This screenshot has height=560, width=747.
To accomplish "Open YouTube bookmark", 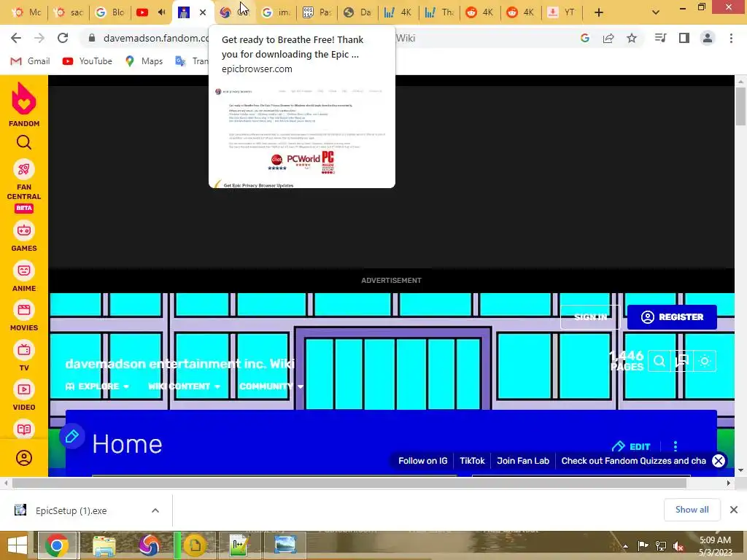I will (88, 61).
